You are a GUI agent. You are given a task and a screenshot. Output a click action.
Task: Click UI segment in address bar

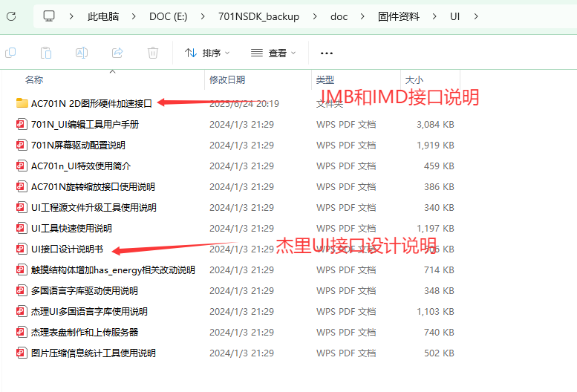[454, 16]
